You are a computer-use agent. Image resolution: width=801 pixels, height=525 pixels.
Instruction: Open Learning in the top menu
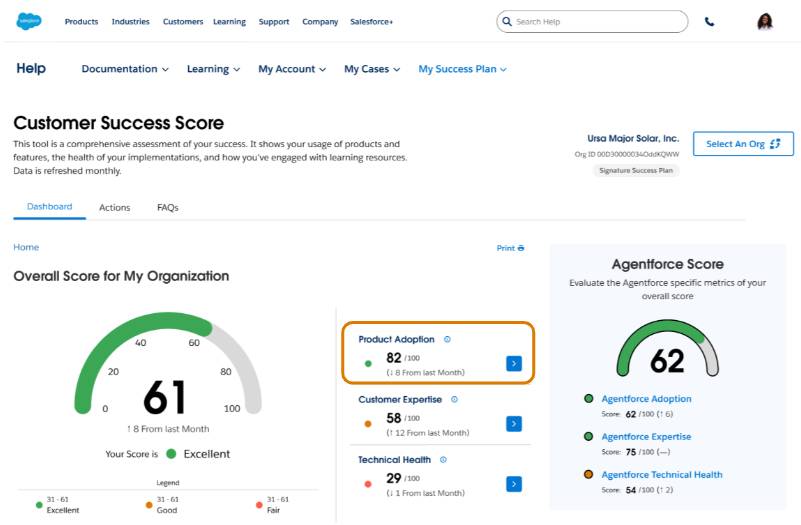coord(229,21)
